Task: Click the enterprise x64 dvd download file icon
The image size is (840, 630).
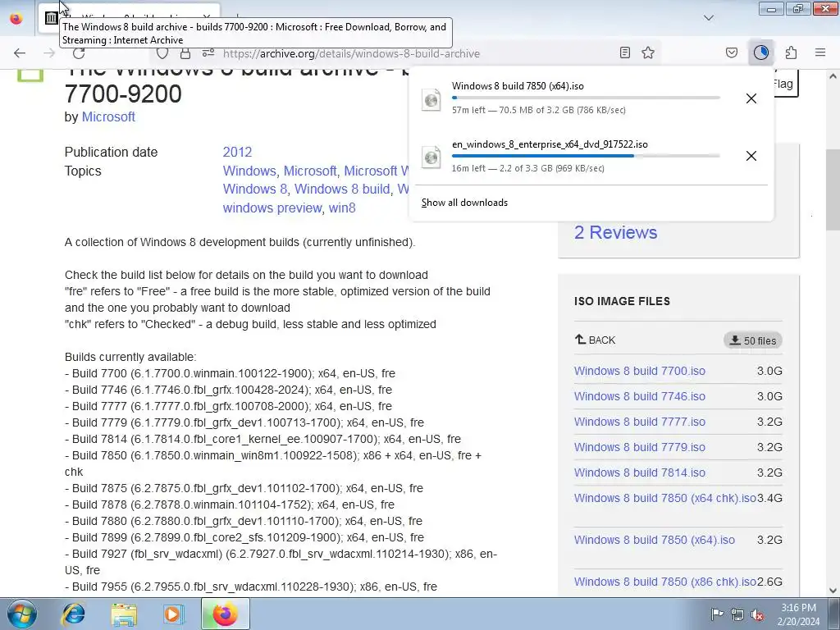Action: 431,157
